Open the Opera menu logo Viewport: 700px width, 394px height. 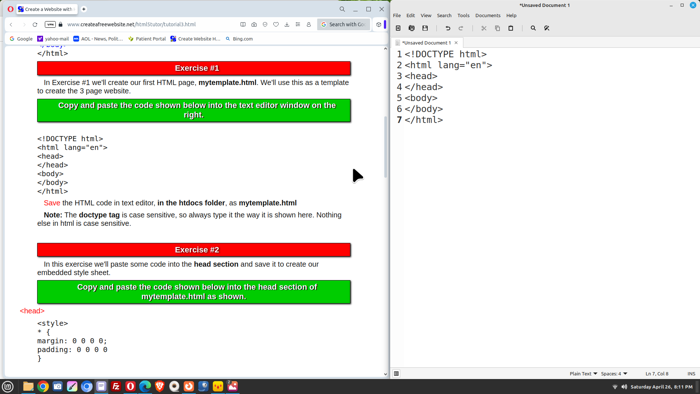(10, 9)
